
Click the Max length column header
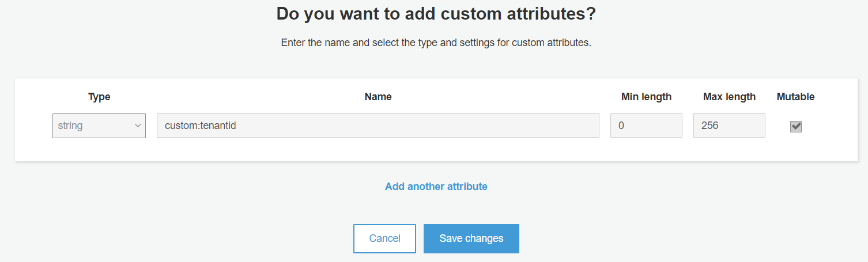729,97
